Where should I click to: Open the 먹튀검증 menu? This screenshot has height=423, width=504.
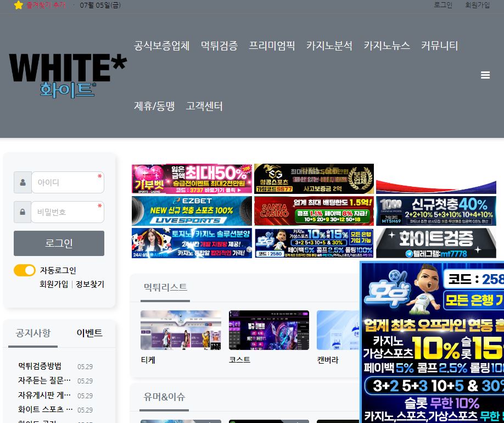coord(219,46)
